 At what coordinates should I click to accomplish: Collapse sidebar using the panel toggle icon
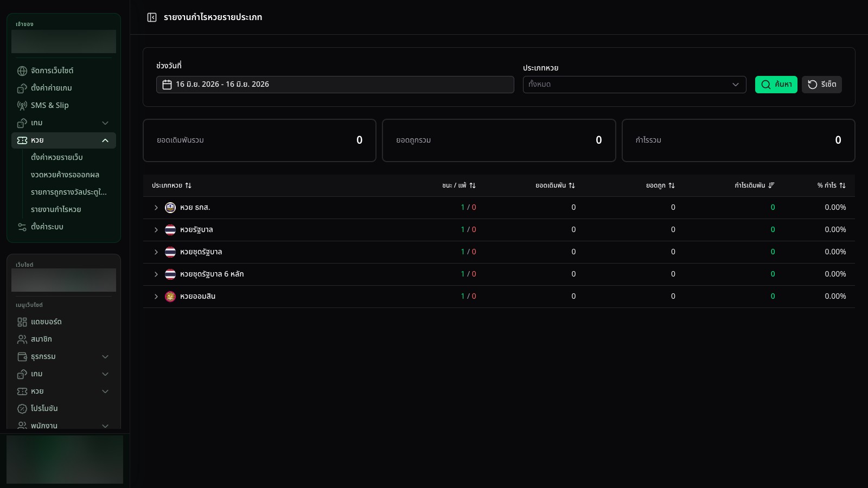(152, 17)
